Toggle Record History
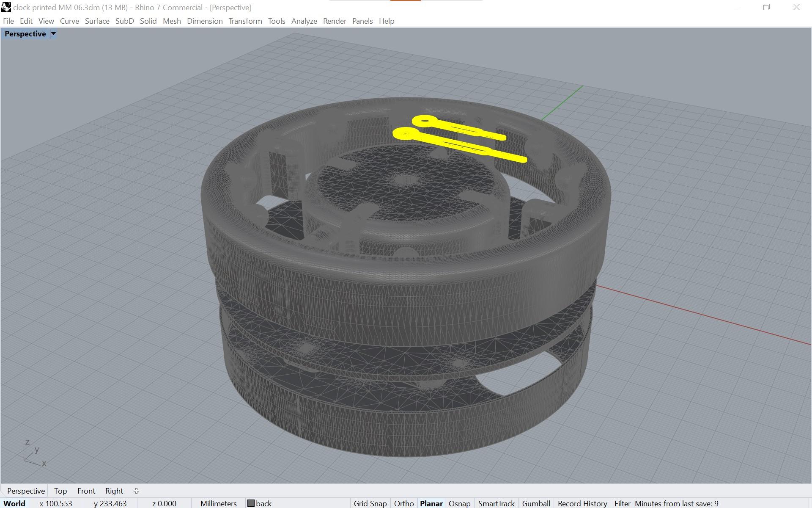The image size is (812, 508). tap(582, 503)
